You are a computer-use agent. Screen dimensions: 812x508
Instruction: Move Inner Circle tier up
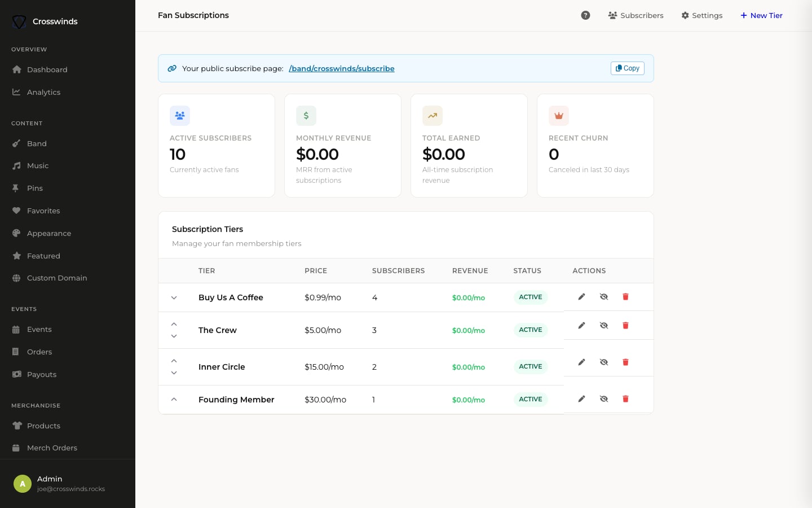pyautogui.click(x=174, y=361)
